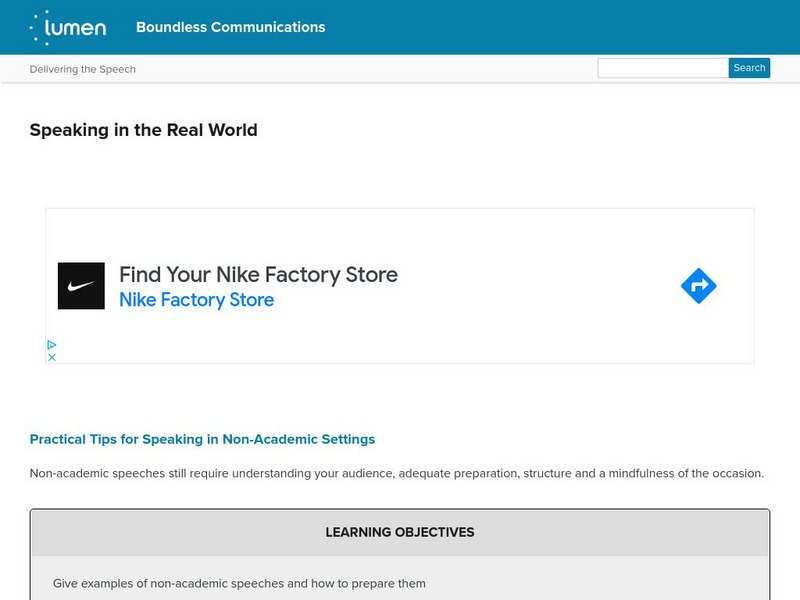Image resolution: width=800 pixels, height=600 pixels.
Task: Click the blue directions arrow icon
Action: coord(698,286)
